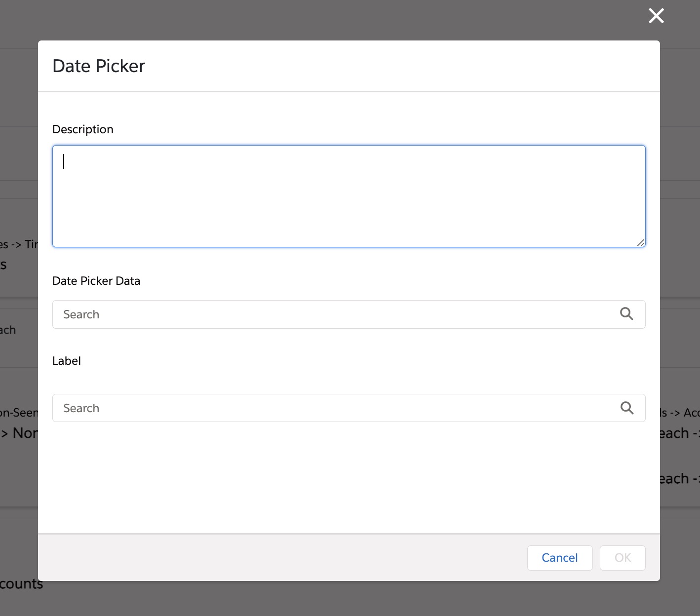Open the Date Picker Data search combobox
The width and height of the screenshot is (700, 616).
pyautogui.click(x=336, y=314)
